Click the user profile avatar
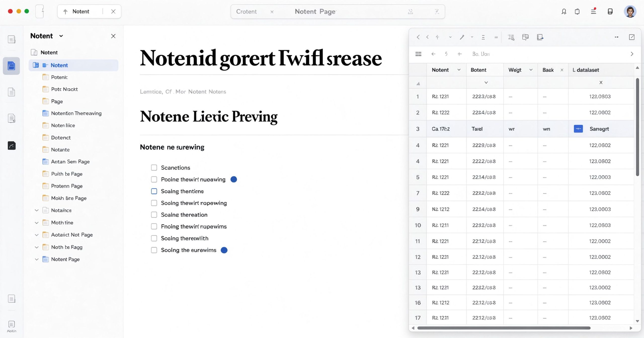 [x=630, y=12]
